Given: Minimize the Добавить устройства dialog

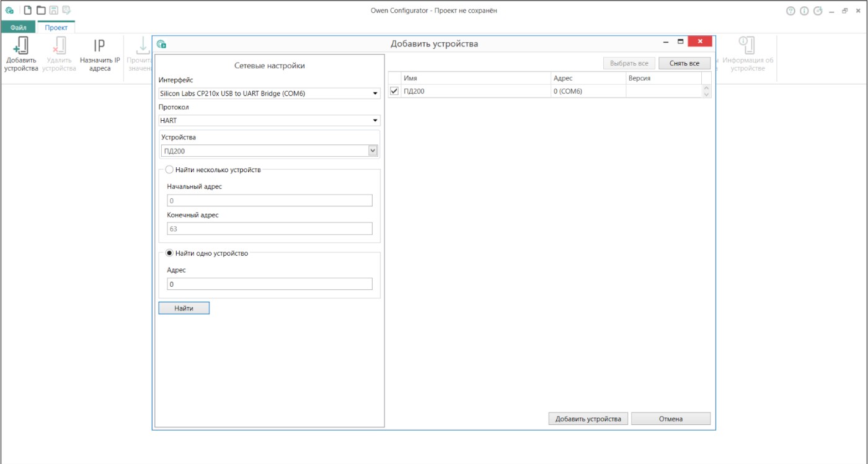Looking at the screenshot, I should [x=666, y=42].
